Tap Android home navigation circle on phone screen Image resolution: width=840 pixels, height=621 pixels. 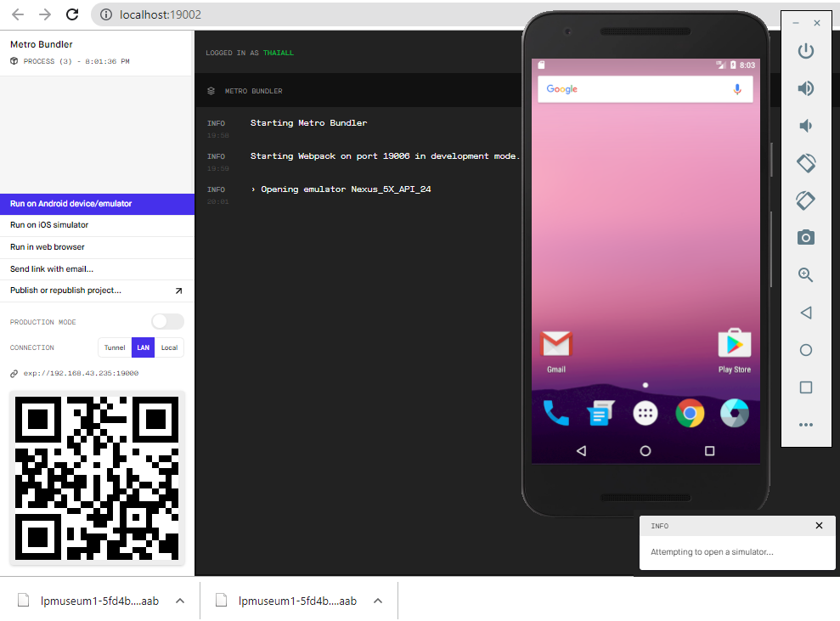[x=646, y=451]
